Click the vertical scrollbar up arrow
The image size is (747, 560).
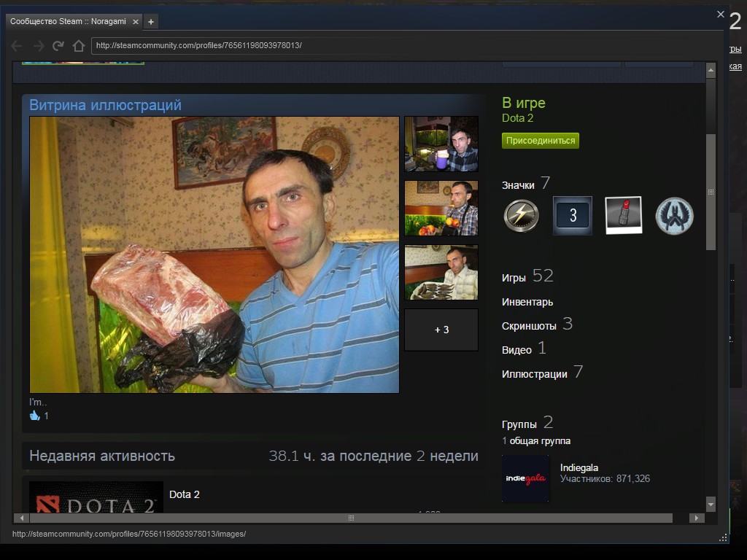pyautogui.click(x=711, y=71)
